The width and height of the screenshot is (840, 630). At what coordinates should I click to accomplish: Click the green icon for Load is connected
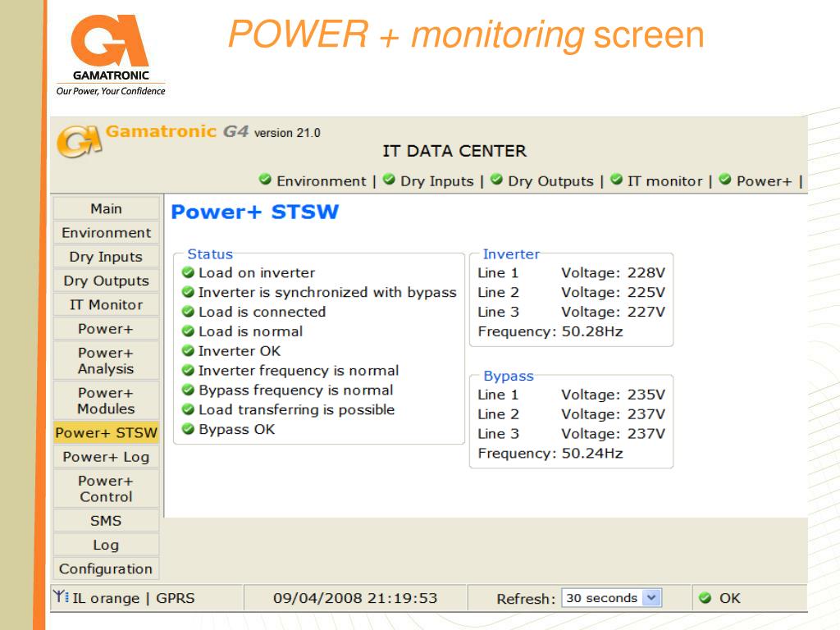[188, 311]
